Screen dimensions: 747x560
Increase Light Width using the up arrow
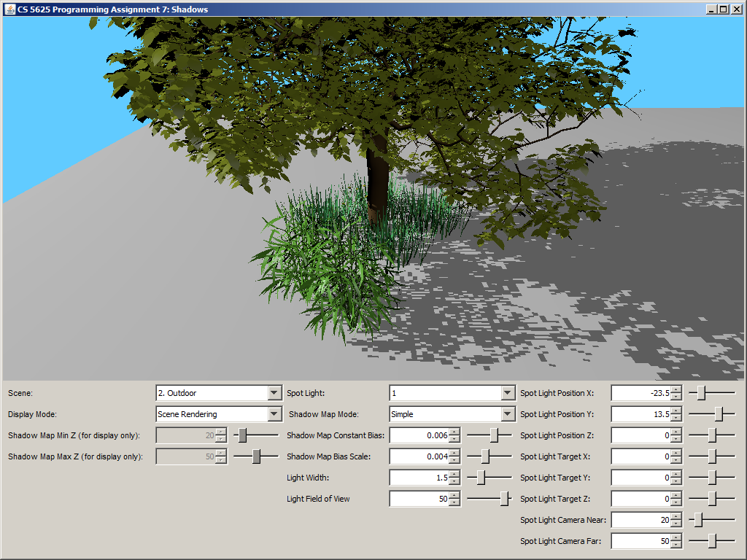coord(454,474)
